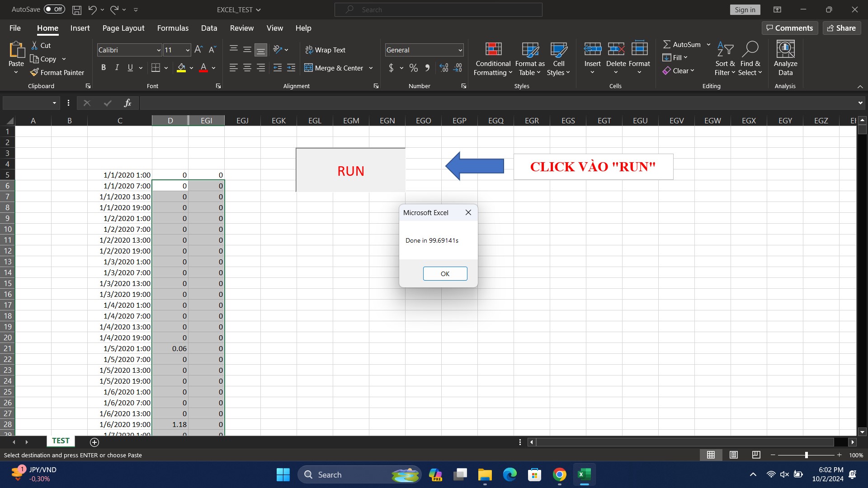Open the Data tab
The width and height of the screenshot is (868, 488).
click(x=209, y=28)
